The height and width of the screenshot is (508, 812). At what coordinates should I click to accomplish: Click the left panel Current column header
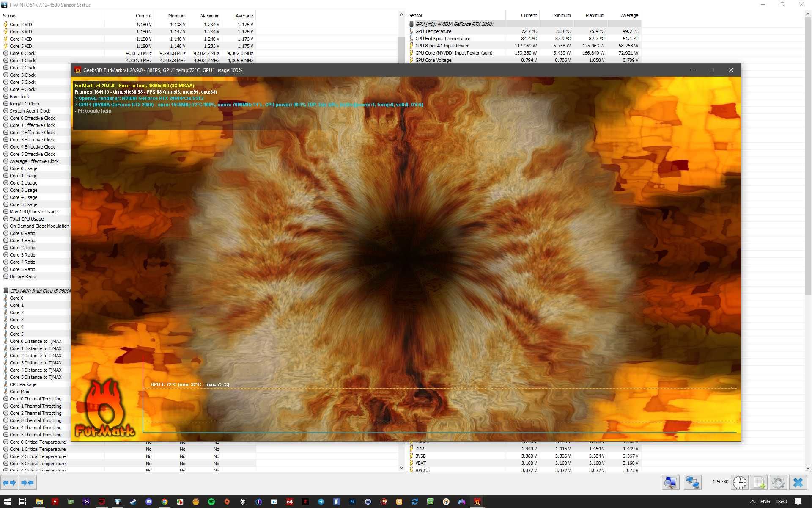tap(129, 16)
